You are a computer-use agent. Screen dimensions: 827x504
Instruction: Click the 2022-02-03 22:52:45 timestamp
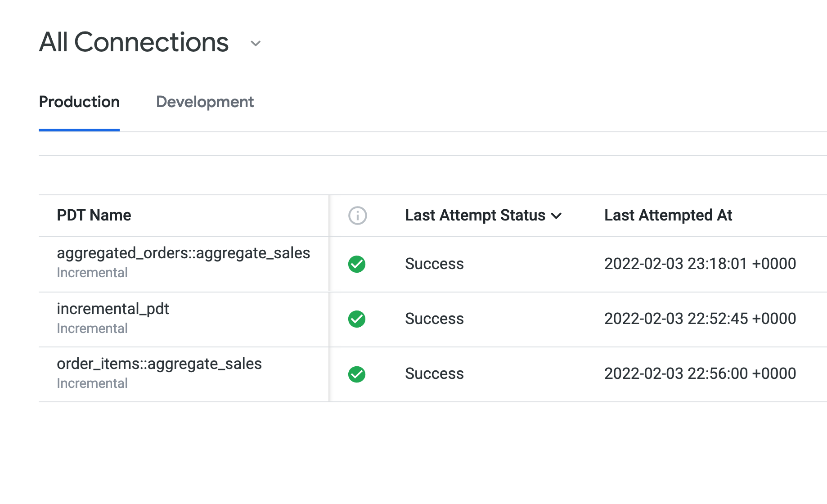[700, 319]
